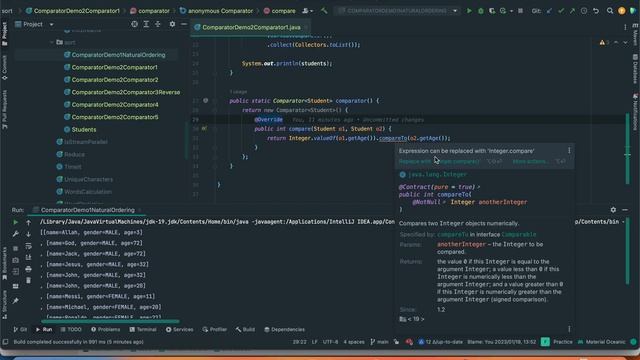The image size is (640, 360).
Task: Follow Comparable interface link in documentation
Action: pos(519,235)
